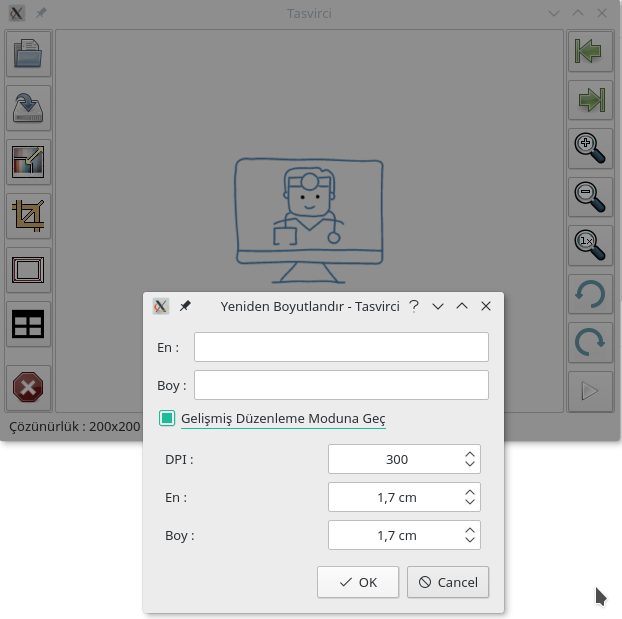Confirm resize with OK button
The image size is (622, 619).
pos(358,582)
